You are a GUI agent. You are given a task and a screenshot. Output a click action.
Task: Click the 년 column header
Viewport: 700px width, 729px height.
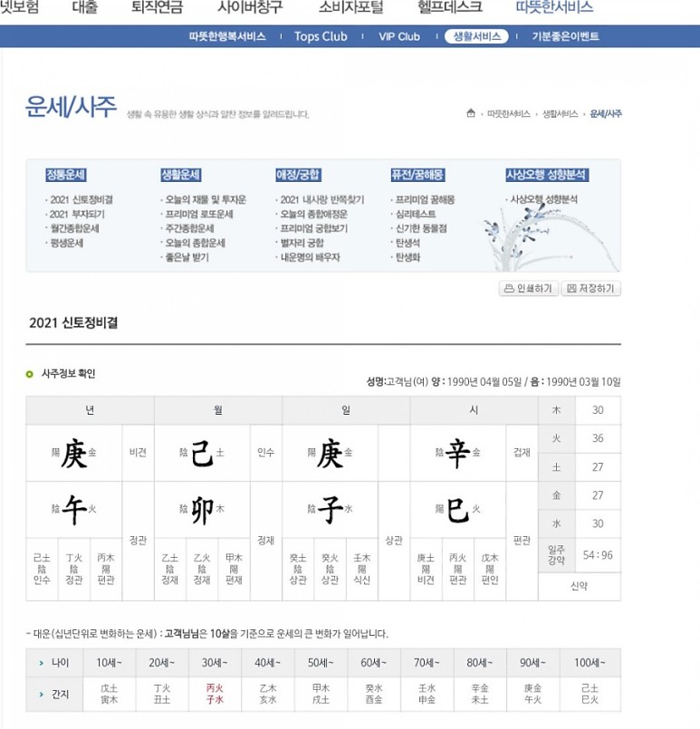click(x=90, y=410)
